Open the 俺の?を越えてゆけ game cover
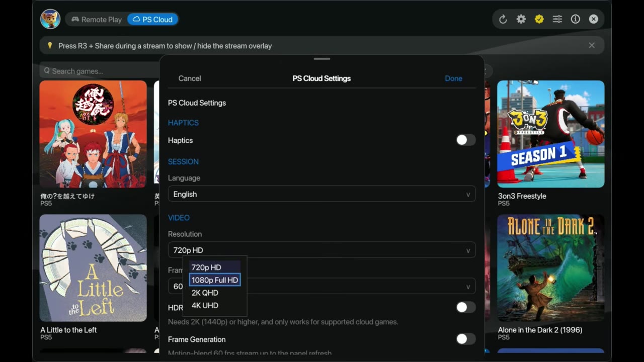Screen dimensions: 644x362 point(93,134)
